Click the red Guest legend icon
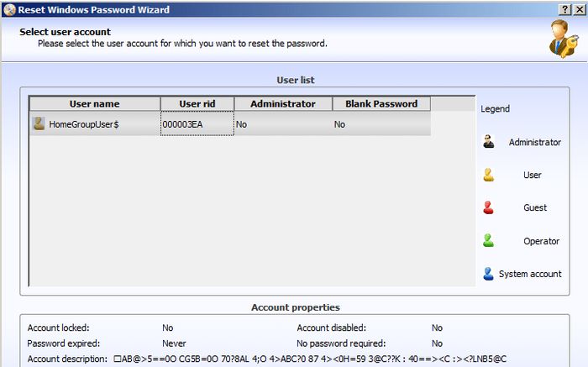This screenshot has height=367, width=588. click(x=489, y=207)
